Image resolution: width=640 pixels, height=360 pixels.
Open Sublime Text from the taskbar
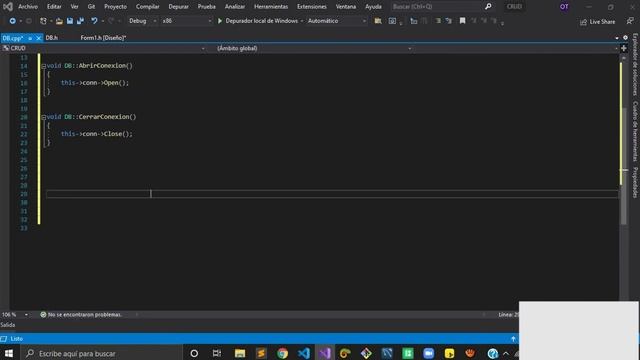coord(261,353)
